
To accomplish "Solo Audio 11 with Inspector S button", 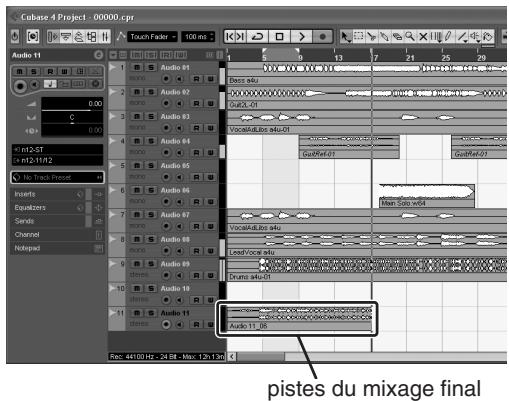I will pyautogui.click(x=34, y=71).
